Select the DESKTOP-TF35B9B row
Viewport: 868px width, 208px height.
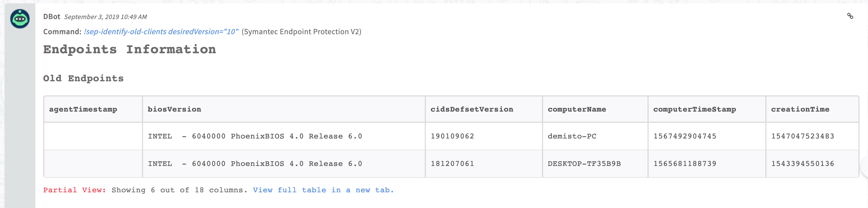click(585, 164)
